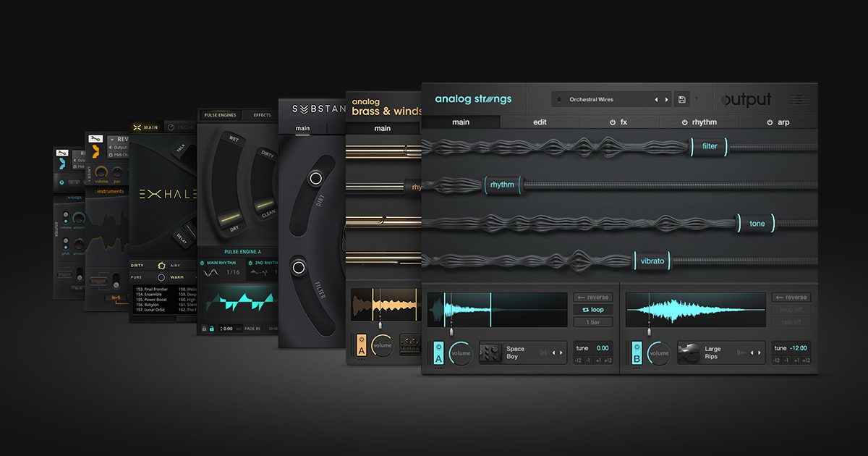Click the vibrato macro slider handle

[x=652, y=261]
